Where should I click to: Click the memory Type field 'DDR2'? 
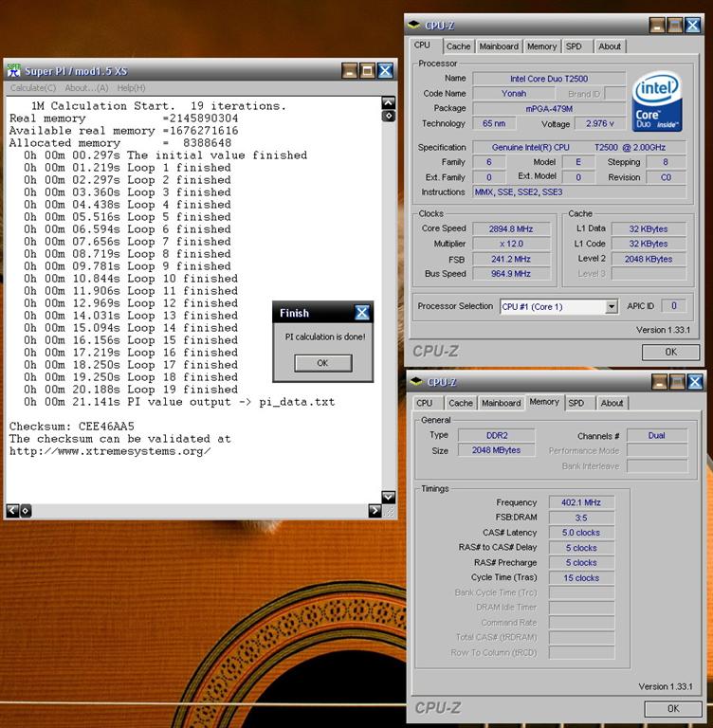497,435
